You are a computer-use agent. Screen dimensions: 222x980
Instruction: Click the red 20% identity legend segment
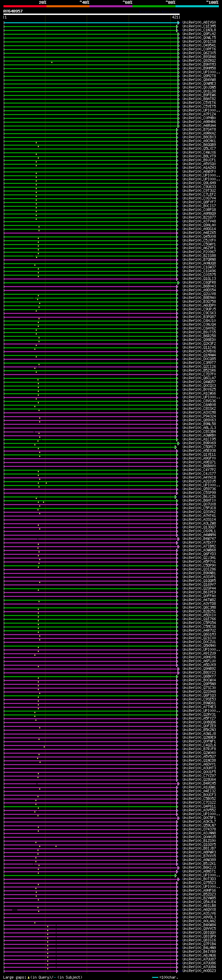pyautogui.click(x=25, y=6)
